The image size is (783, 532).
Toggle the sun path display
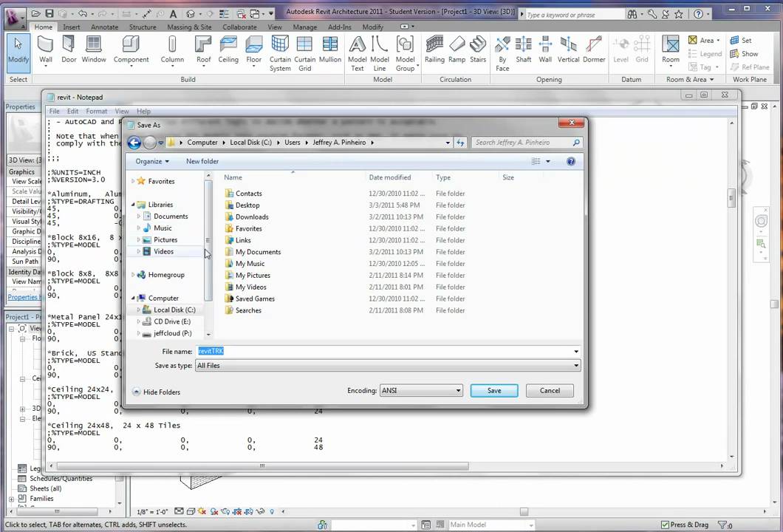click(x=201, y=511)
